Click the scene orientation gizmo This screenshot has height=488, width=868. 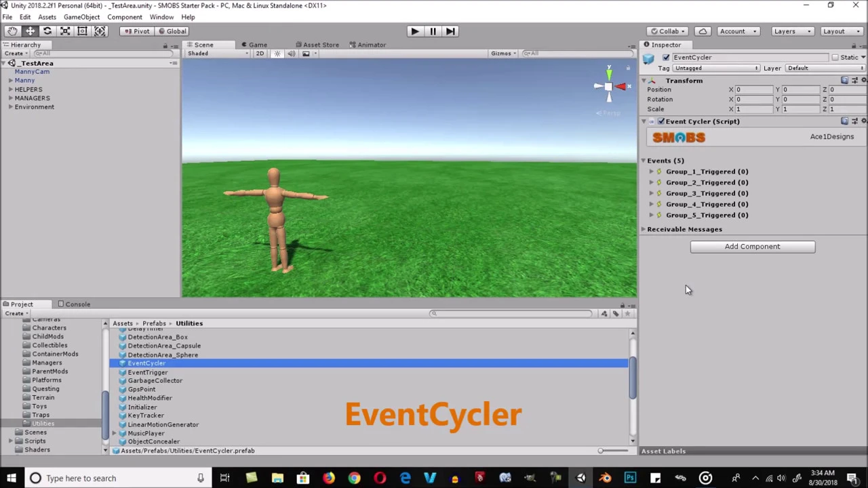click(609, 86)
